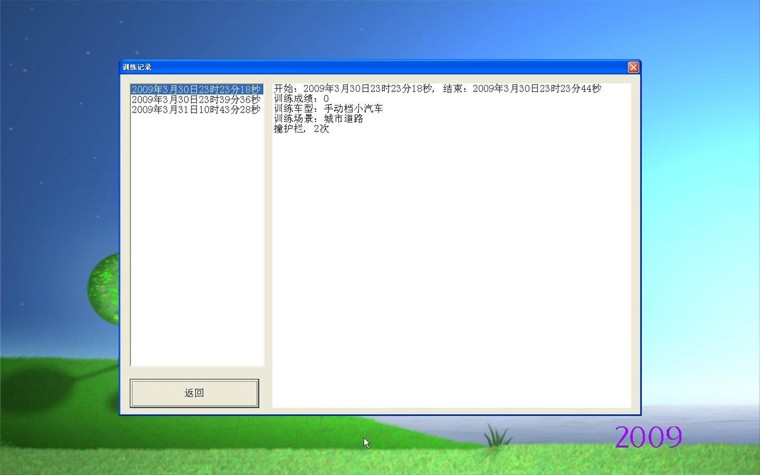Select the record 2009年3月30日23时39分36秒
Image resolution: width=760 pixels, height=475 pixels.
pos(196,99)
